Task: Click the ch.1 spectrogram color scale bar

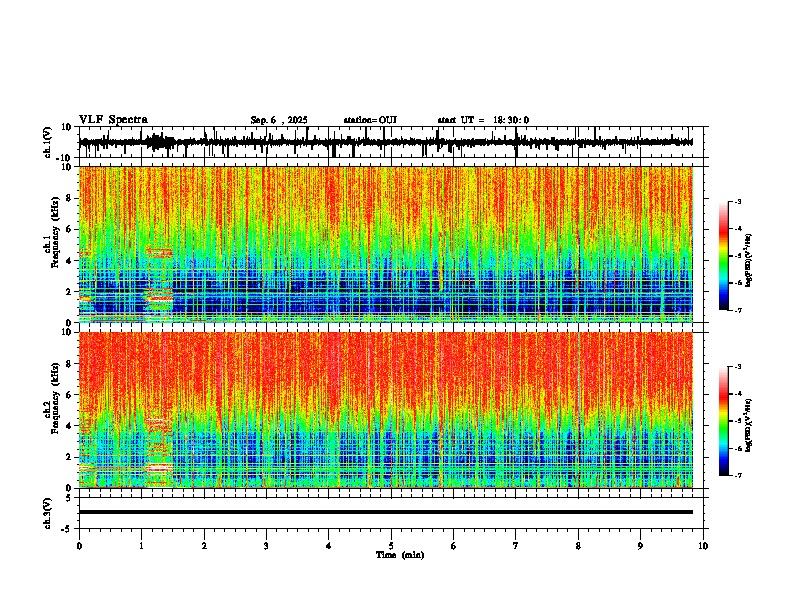Action: pos(723,256)
